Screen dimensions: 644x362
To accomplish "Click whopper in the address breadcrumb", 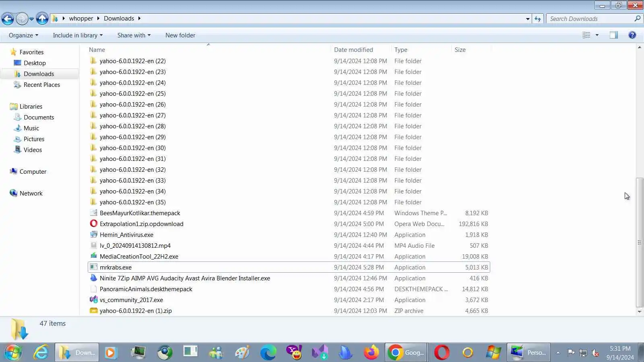I will click(81, 19).
